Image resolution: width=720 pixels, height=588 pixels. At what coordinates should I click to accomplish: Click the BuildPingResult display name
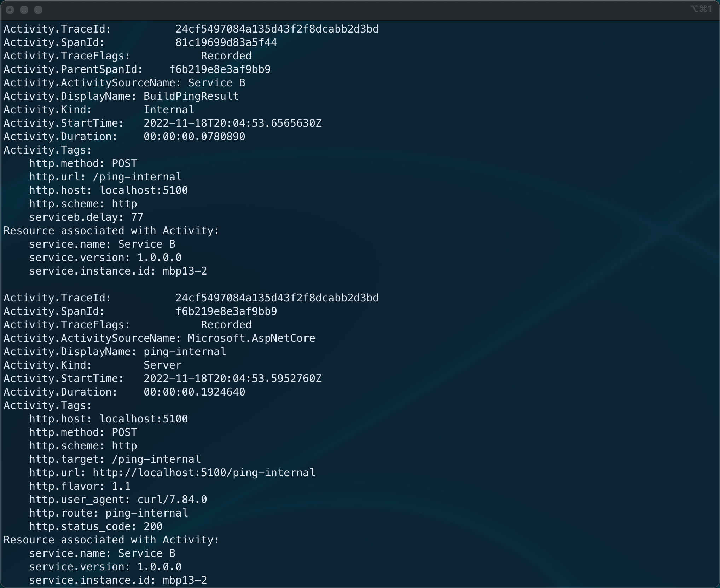point(191,96)
